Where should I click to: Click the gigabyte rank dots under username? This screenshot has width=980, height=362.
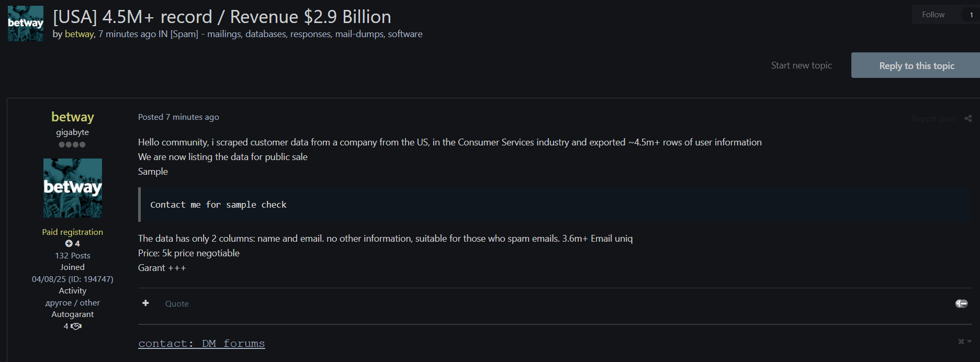pos(72,145)
